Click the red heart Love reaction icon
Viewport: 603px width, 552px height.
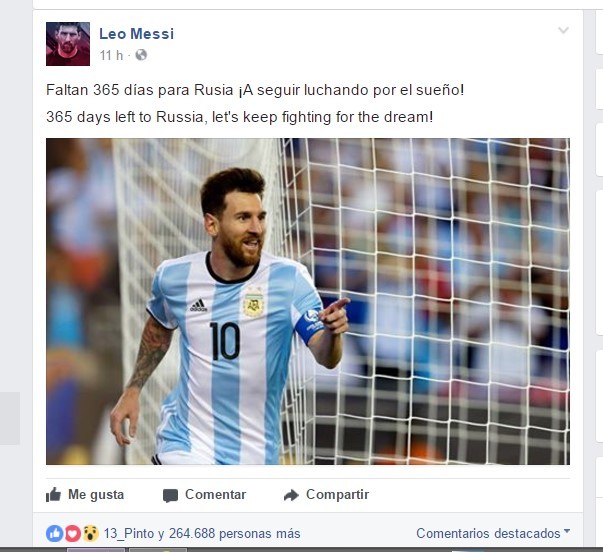click(x=72, y=534)
